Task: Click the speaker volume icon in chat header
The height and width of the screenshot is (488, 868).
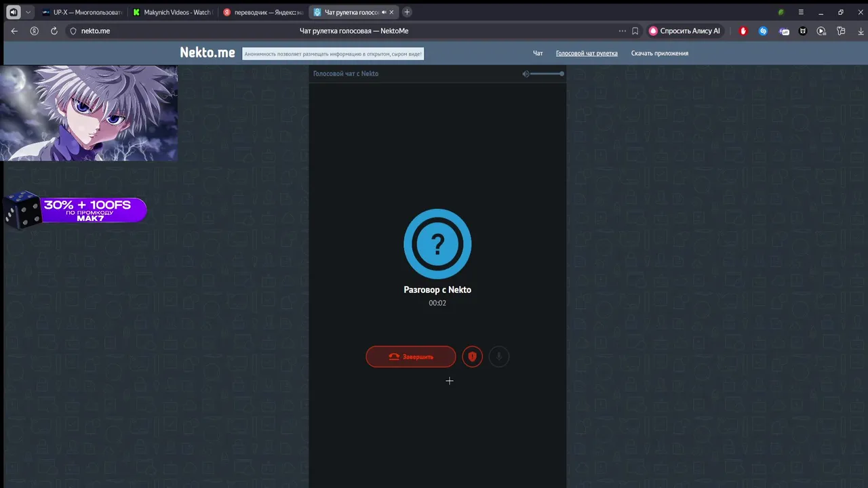Action: (x=526, y=74)
